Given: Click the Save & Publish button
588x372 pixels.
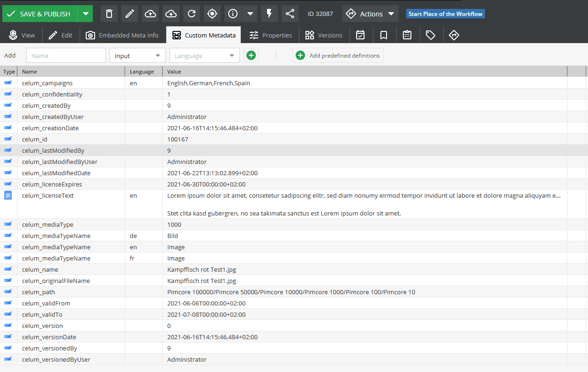Looking at the screenshot, I should click(39, 14).
